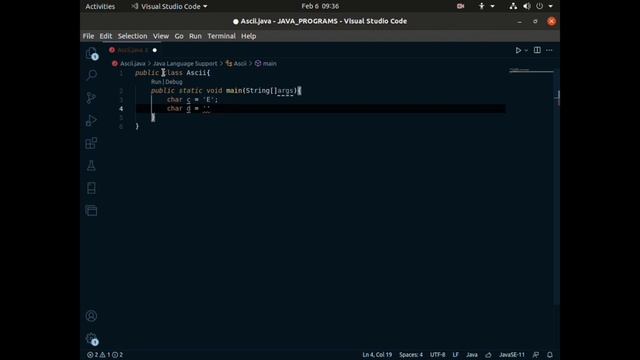Select the Ascii.java editor tab
The height and width of the screenshot is (360, 640).
click(133, 50)
